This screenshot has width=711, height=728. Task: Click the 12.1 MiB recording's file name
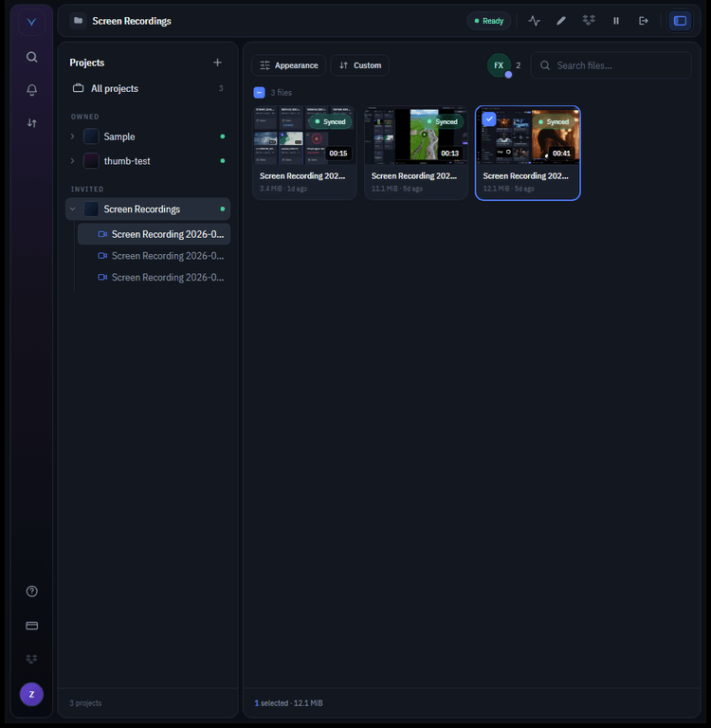pos(526,176)
